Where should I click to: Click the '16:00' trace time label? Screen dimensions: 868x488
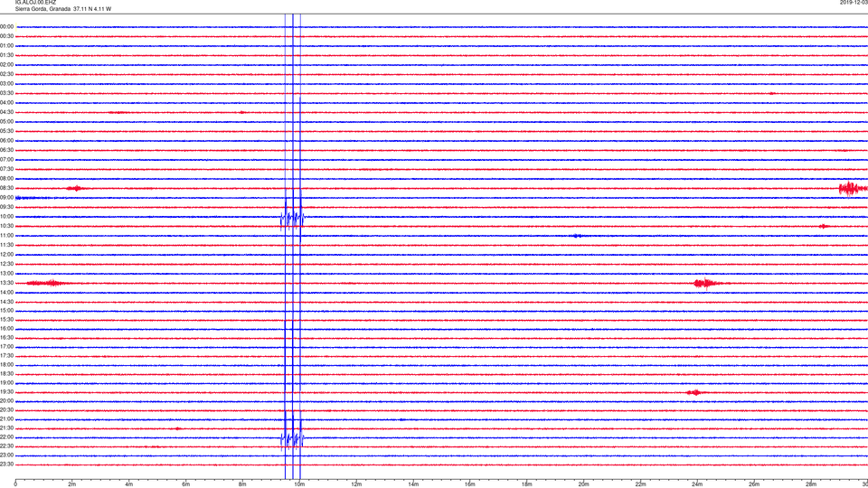6,329
